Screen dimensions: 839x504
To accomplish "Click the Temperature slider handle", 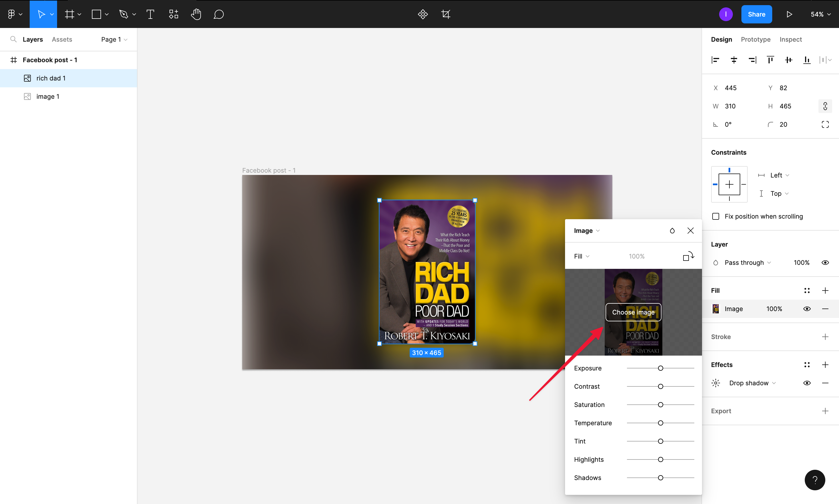I will 660,423.
